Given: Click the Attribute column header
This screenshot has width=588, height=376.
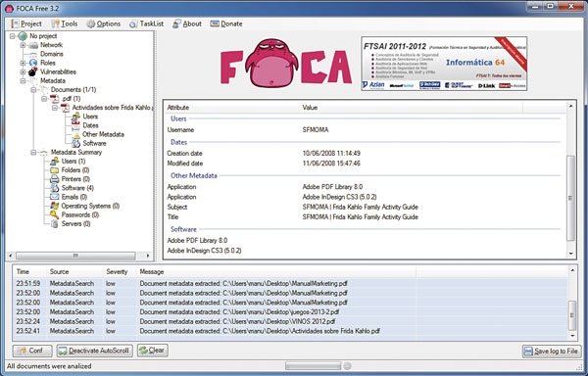Looking at the screenshot, I should pyautogui.click(x=232, y=108).
